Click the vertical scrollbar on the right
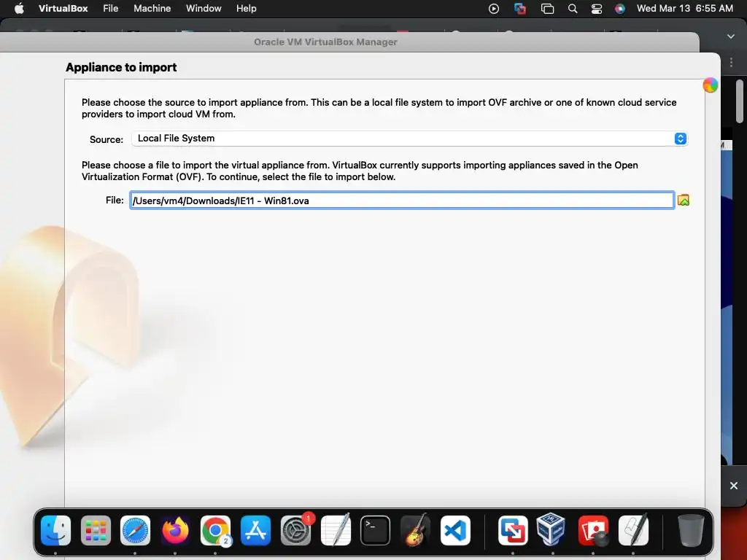The image size is (747, 560). pos(740,101)
